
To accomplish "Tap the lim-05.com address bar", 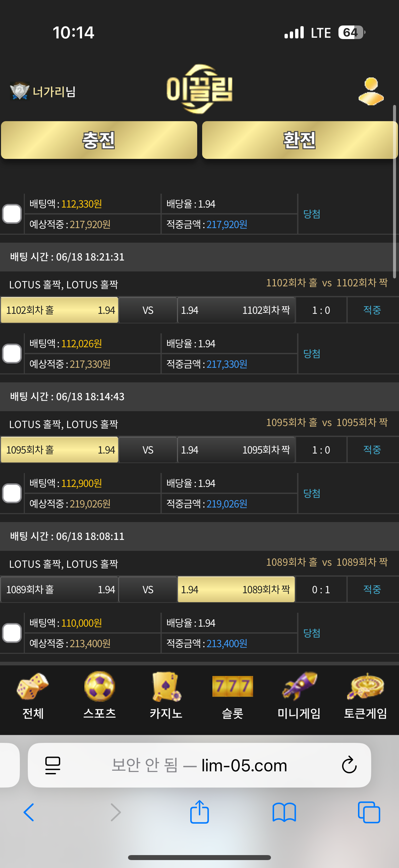I will [199, 765].
